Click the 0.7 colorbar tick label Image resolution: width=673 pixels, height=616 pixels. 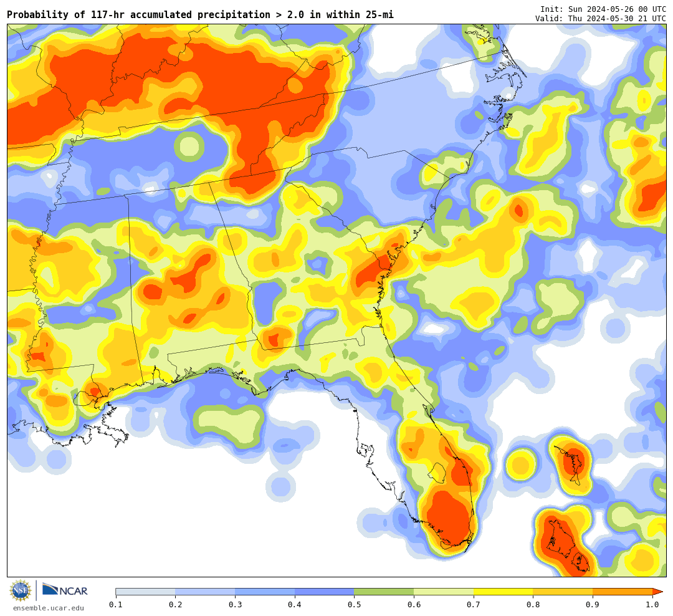click(474, 604)
